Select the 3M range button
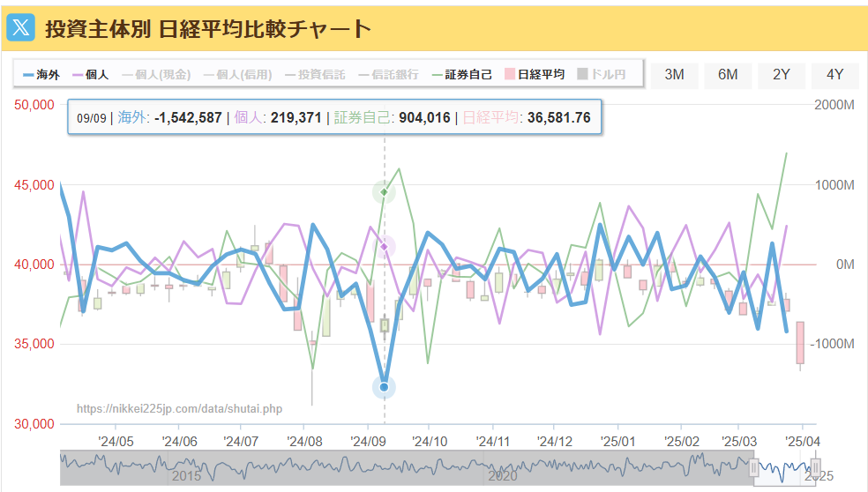The height and width of the screenshot is (492, 868). pyautogui.click(x=674, y=75)
